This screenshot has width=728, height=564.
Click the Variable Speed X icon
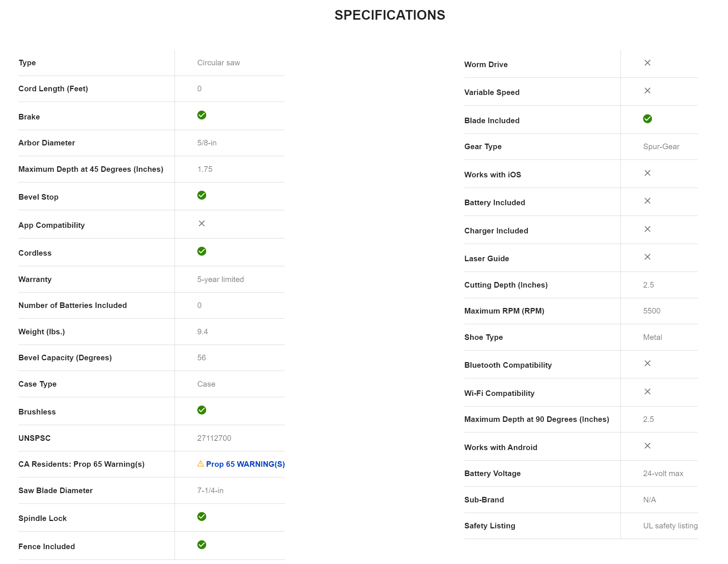point(648,91)
